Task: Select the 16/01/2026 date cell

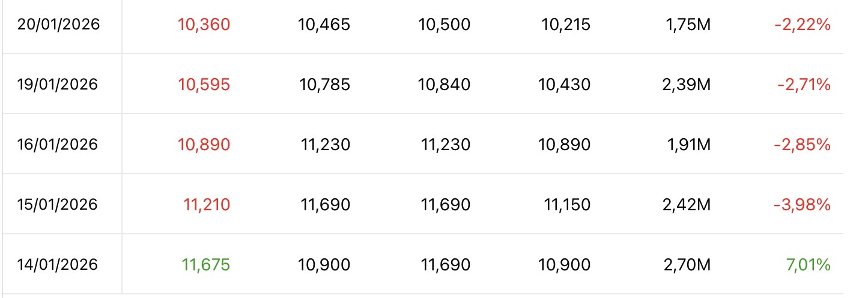Action: click(x=57, y=145)
